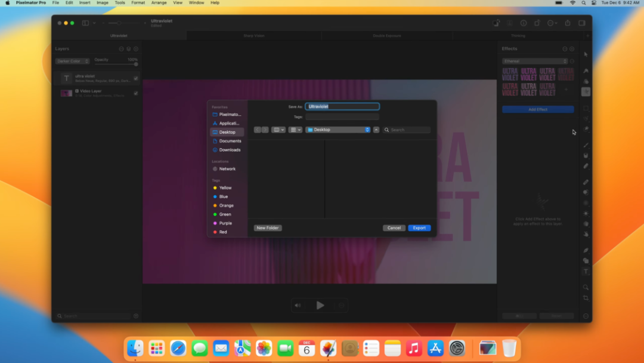Open the Color Adjustments tool
This screenshot has height=363, width=644.
pos(586,81)
